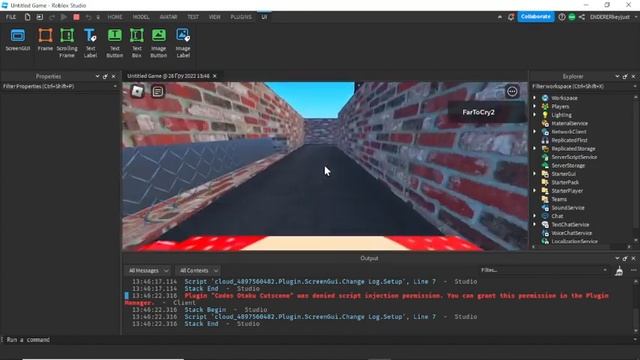
Task: Select ServerStorage in Explorer
Action: coord(568,165)
